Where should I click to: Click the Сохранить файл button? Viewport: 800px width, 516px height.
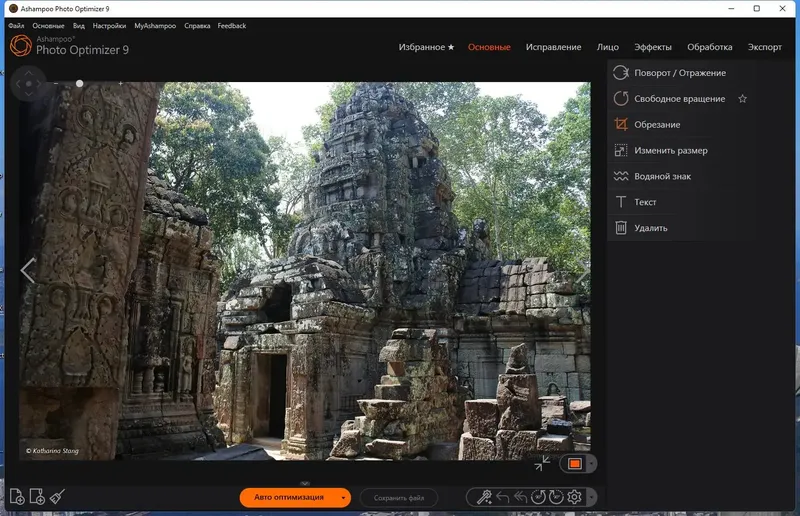[x=399, y=497]
